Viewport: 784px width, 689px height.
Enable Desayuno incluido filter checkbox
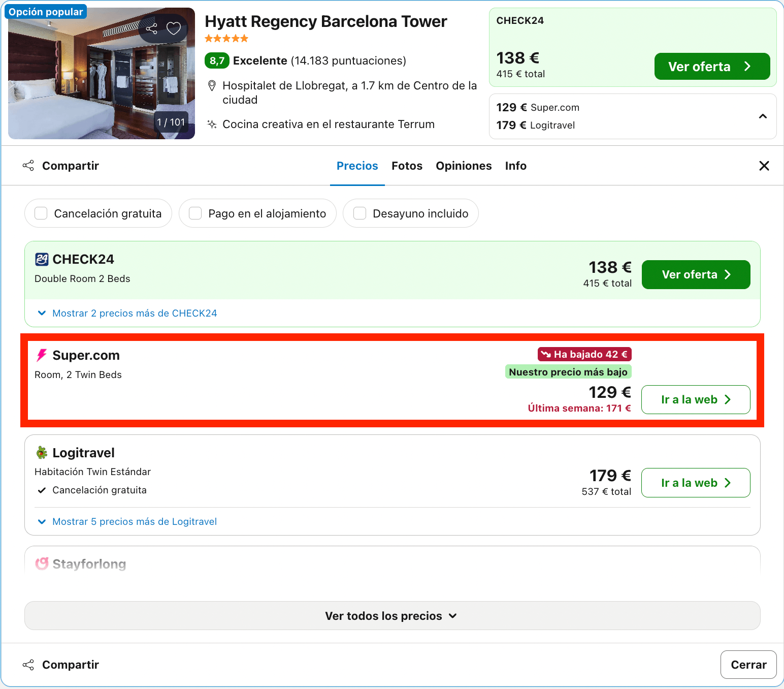tap(360, 213)
